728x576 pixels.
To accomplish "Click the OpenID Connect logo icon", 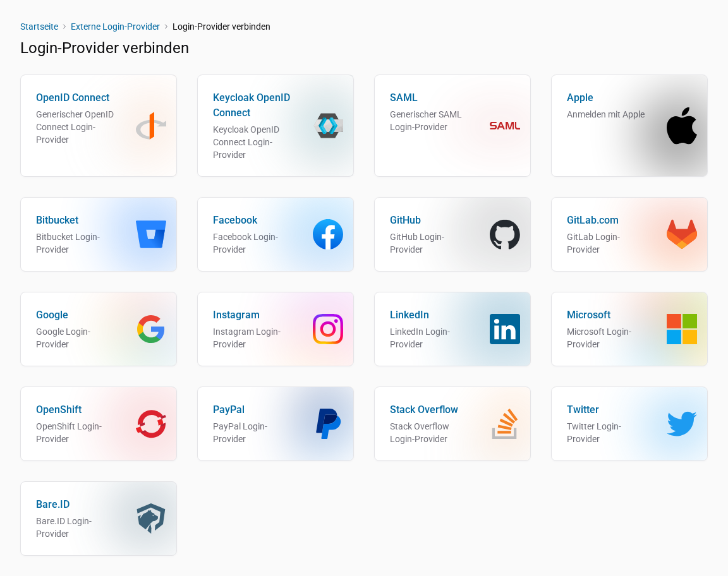I will (x=151, y=126).
